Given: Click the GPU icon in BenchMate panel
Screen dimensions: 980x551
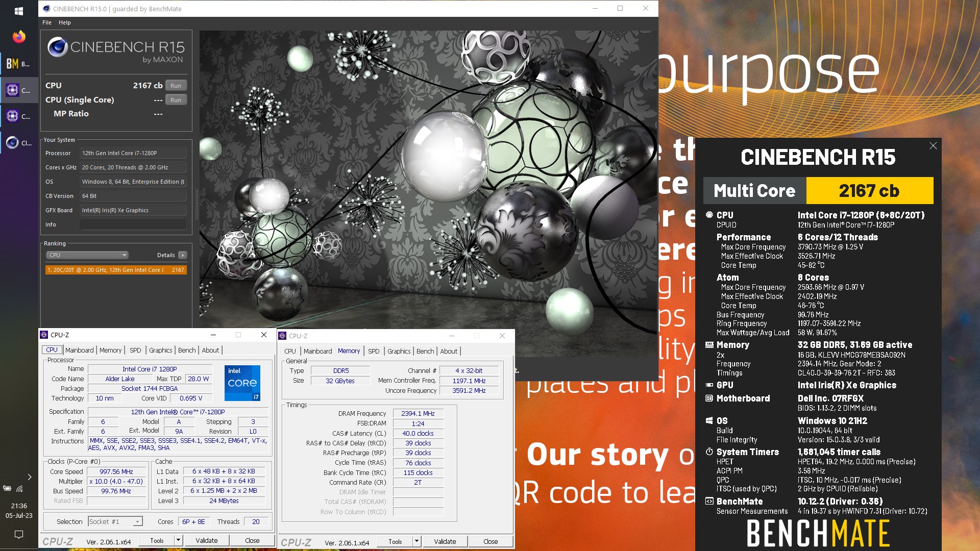Looking at the screenshot, I should pyautogui.click(x=709, y=385).
